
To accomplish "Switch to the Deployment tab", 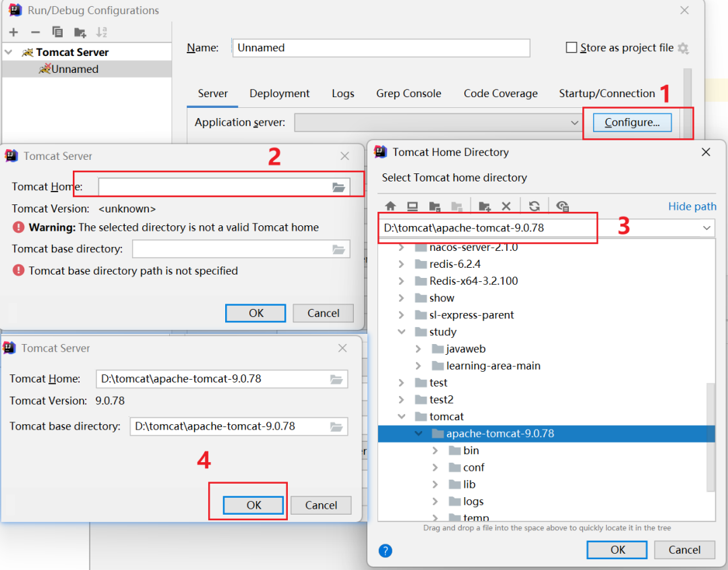I will (279, 93).
